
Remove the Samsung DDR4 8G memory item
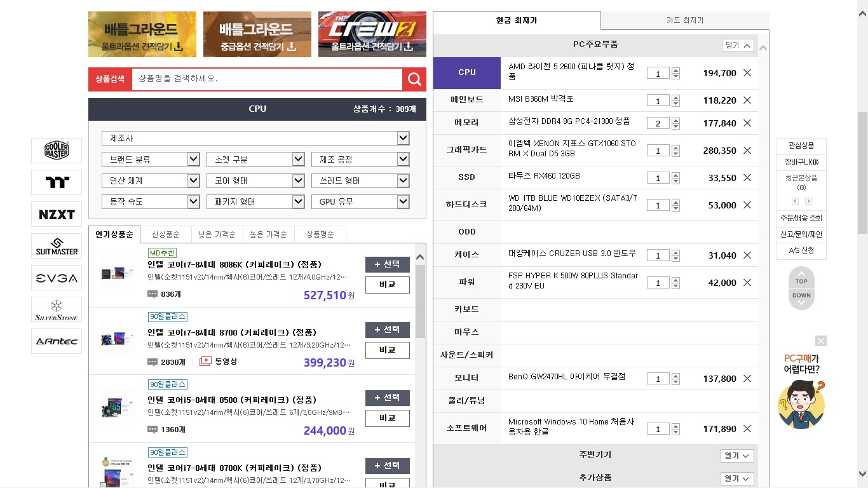[747, 123]
